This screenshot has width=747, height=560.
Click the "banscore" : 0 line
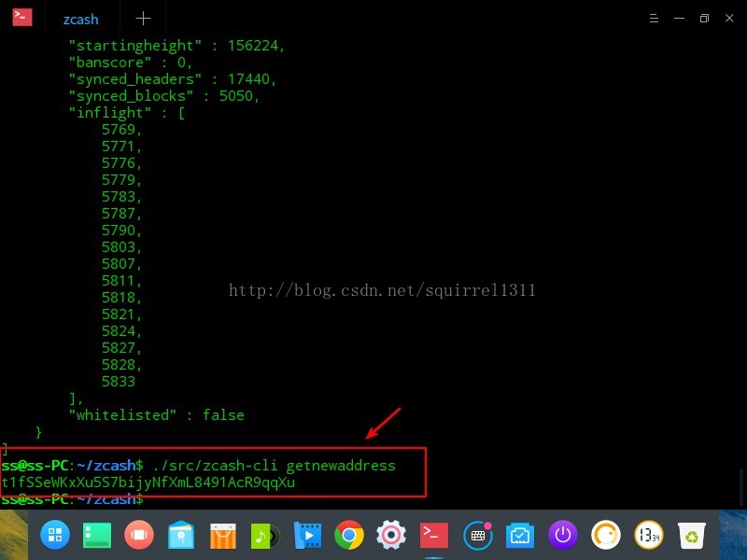point(131,63)
